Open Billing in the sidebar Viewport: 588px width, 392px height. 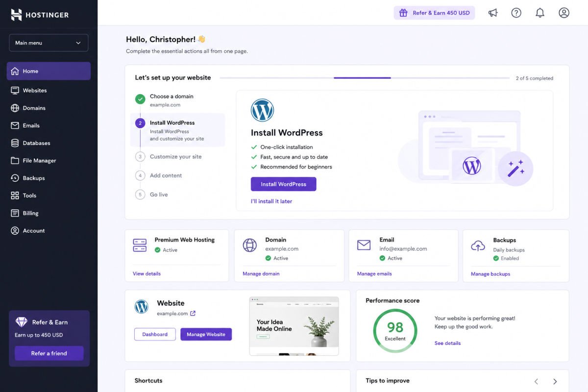[x=49, y=213]
